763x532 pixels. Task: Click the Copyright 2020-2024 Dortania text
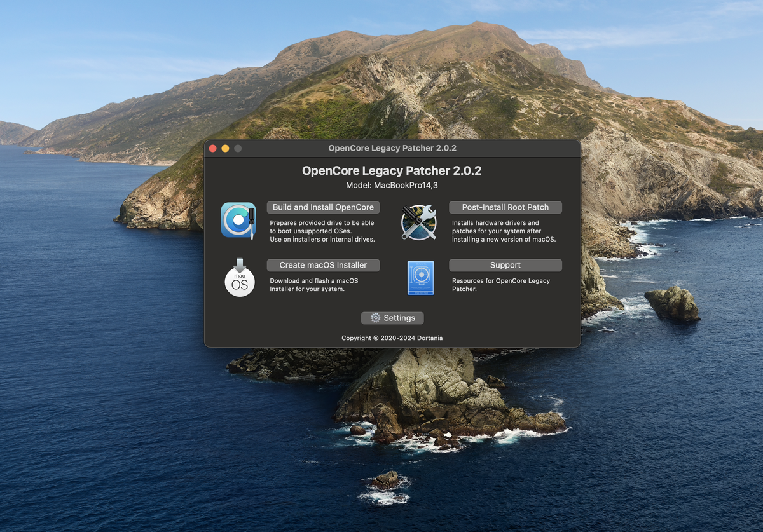[x=392, y=338]
